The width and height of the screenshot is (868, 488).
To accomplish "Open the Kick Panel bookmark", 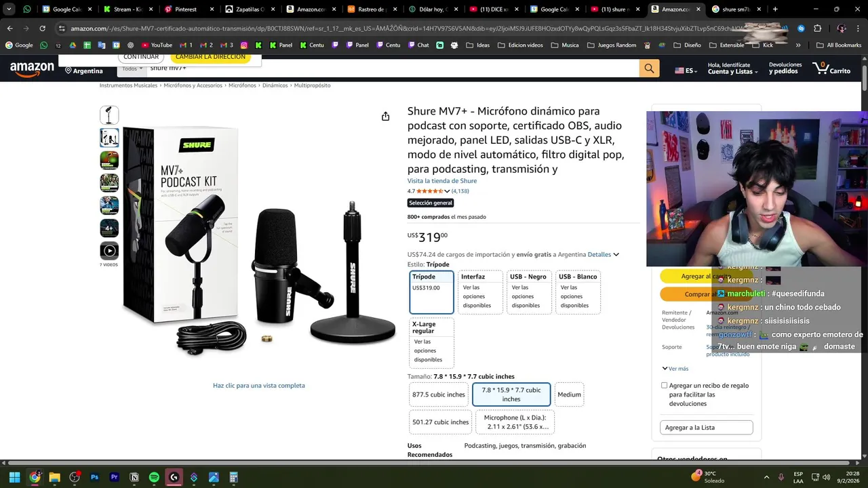I will coord(280,45).
